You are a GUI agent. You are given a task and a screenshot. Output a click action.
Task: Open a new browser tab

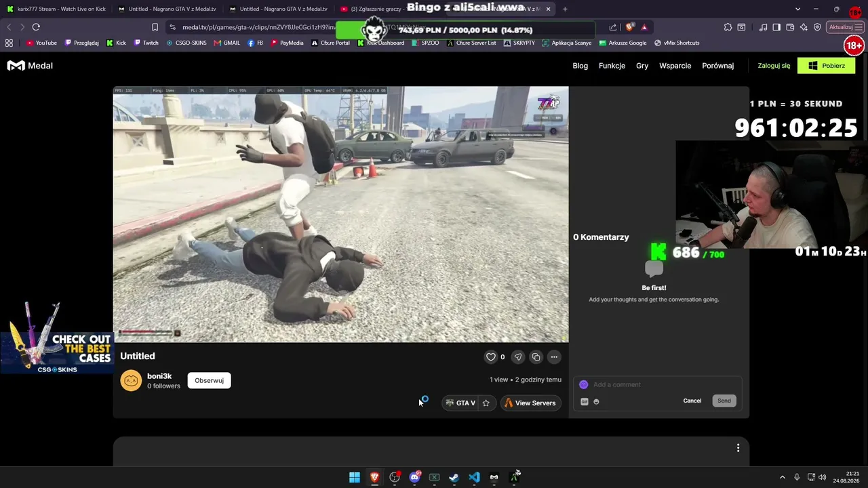(x=565, y=9)
